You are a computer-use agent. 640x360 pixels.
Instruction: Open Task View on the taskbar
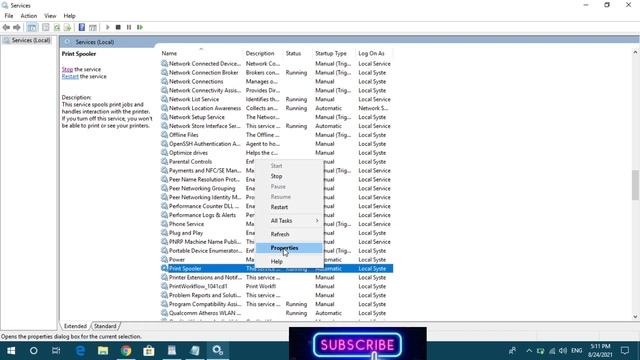56,351
